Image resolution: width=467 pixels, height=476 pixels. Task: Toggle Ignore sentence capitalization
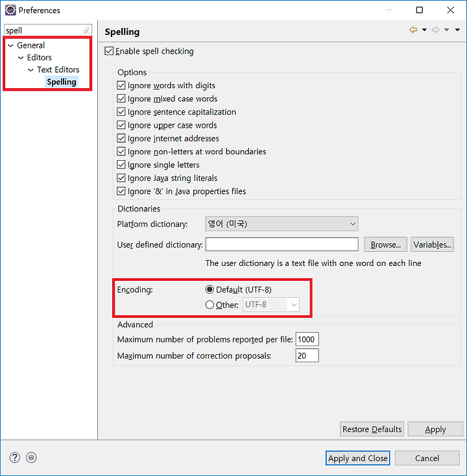[121, 112]
